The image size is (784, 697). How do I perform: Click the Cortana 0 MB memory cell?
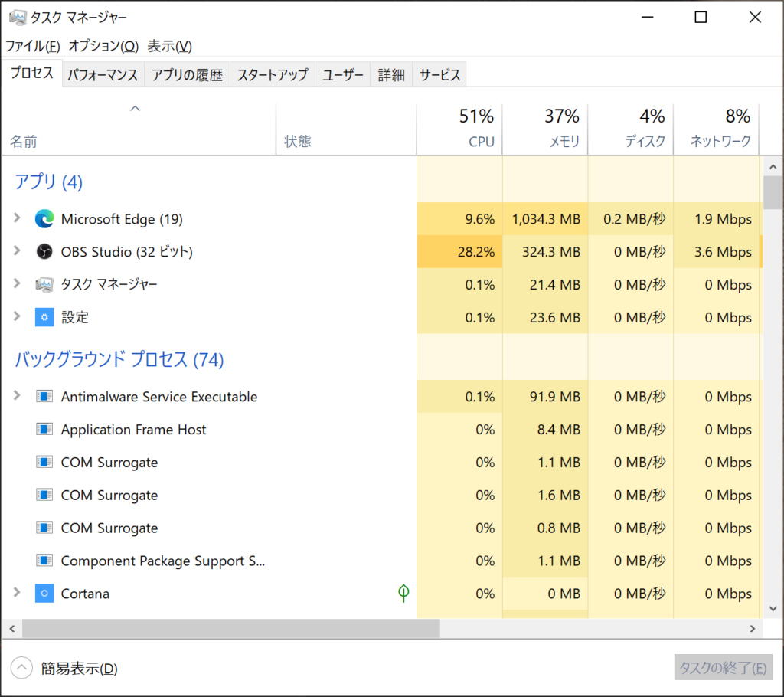pyautogui.click(x=545, y=594)
